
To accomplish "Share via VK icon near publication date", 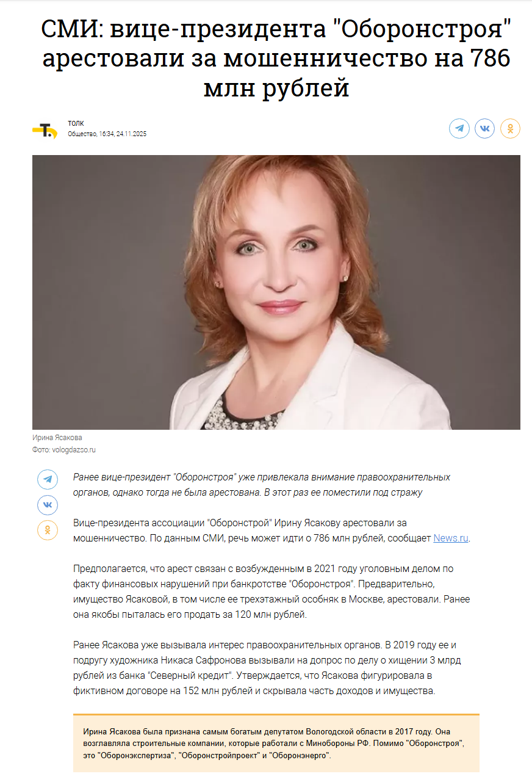I will point(485,128).
